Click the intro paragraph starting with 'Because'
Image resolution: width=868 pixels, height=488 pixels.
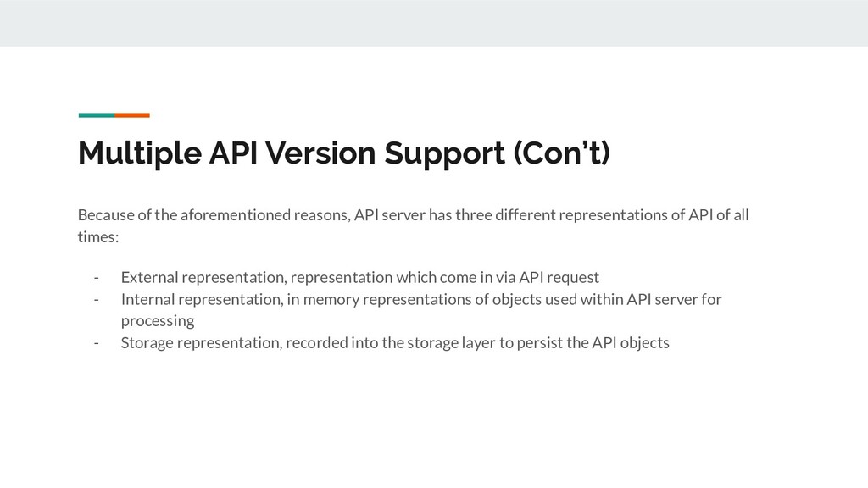tap(413, 225)
